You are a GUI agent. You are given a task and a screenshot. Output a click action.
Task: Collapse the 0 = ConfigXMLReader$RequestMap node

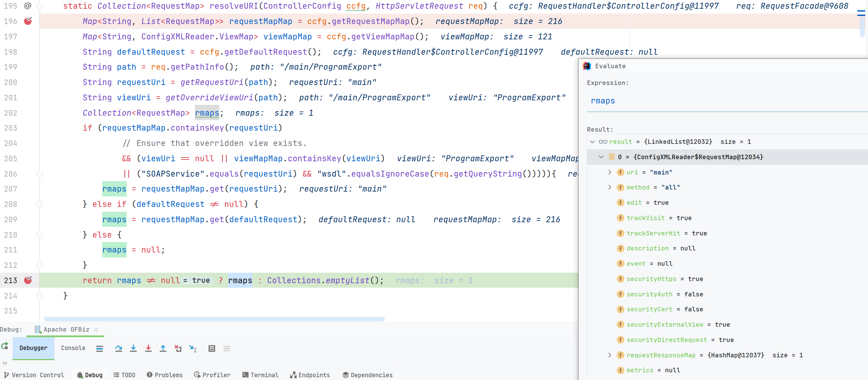[x=601, y=157]
